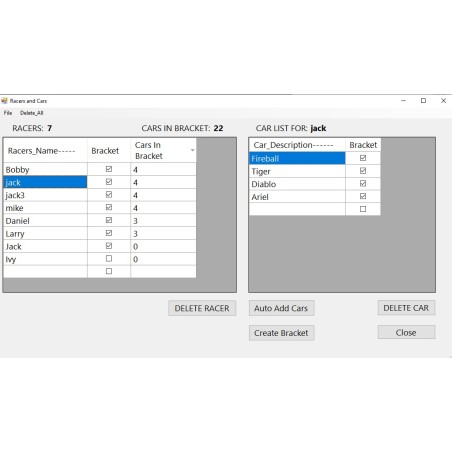Click the Racers and Cars app icon
Viewport: 452px width, 452px height.
click(4, 101)
